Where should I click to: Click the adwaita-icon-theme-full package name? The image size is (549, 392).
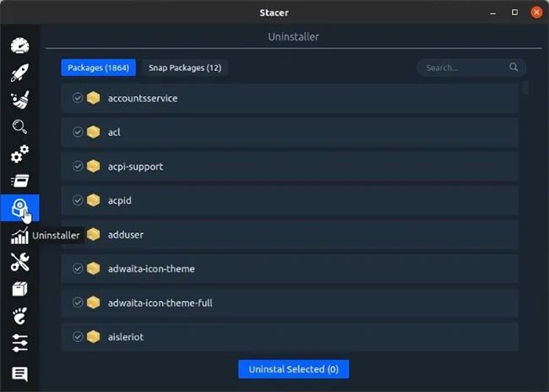tap(160, 303)
